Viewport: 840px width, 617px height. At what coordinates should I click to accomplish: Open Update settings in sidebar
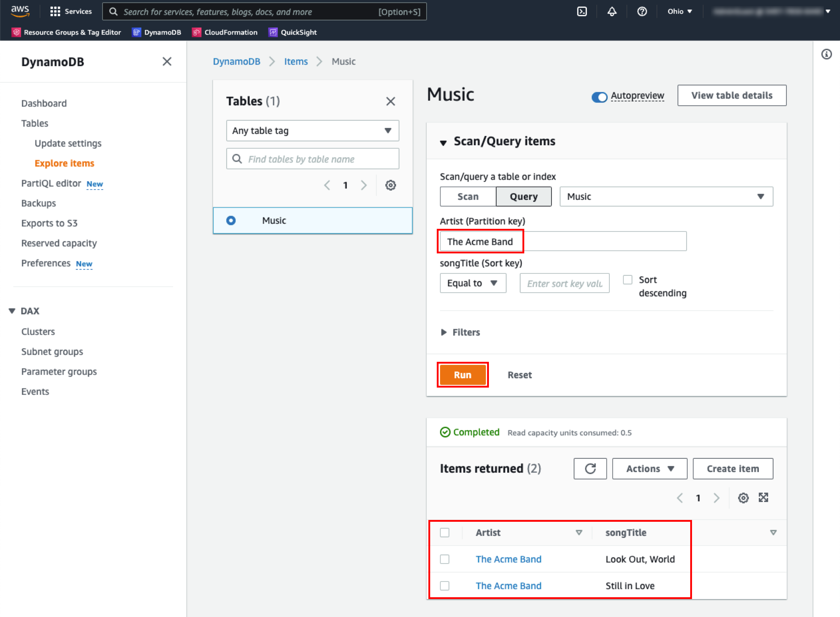pos(68,143)
